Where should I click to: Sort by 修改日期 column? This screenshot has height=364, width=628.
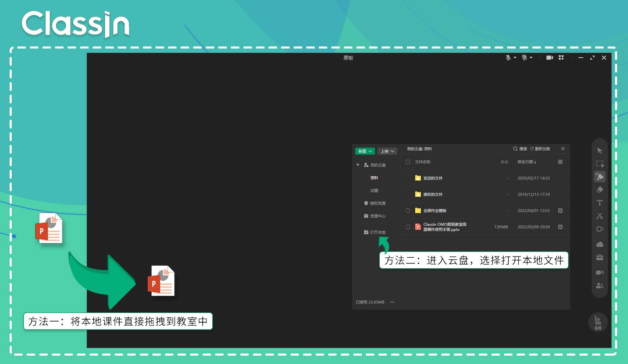pyautogui.click(x=527, y=162)
